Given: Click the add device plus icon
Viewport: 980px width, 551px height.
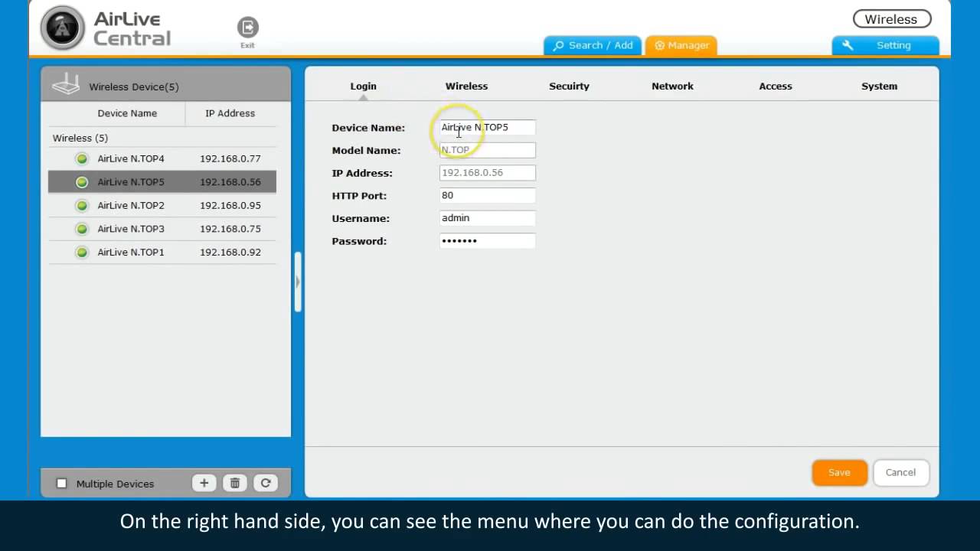Looking at the screenshot, I should (204, 483).
